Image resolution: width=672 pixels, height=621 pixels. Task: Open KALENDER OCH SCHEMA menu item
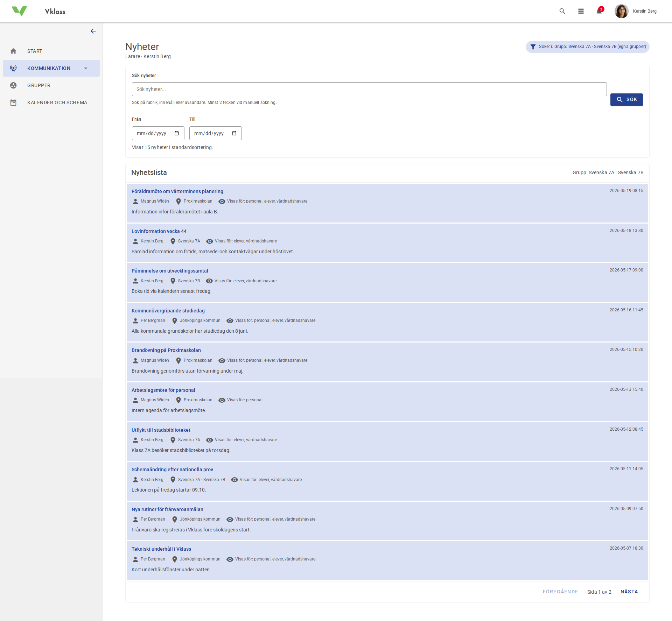click(51, 103)
